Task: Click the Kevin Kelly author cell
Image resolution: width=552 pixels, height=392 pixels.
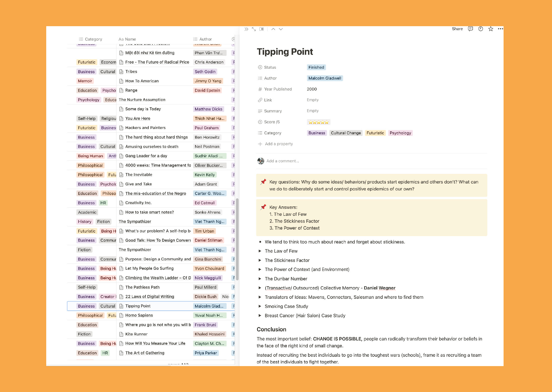Action: click(205, 175)
